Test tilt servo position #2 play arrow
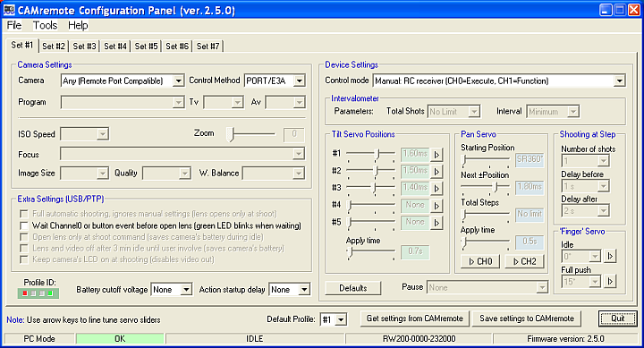 tap(437, 172)
